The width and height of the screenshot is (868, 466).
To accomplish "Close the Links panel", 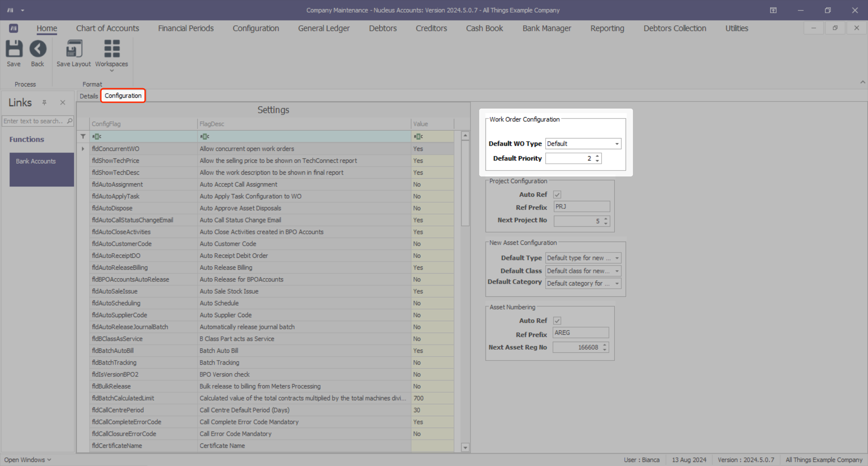I will point(62,103).
